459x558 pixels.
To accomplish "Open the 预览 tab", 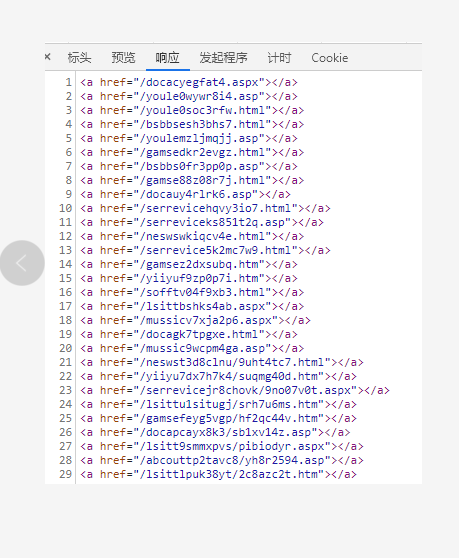I will pos(123,58).
